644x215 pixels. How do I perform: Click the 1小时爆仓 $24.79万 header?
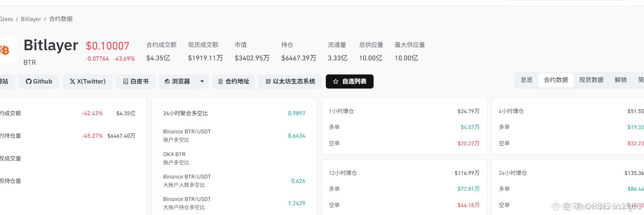[404, 111]
